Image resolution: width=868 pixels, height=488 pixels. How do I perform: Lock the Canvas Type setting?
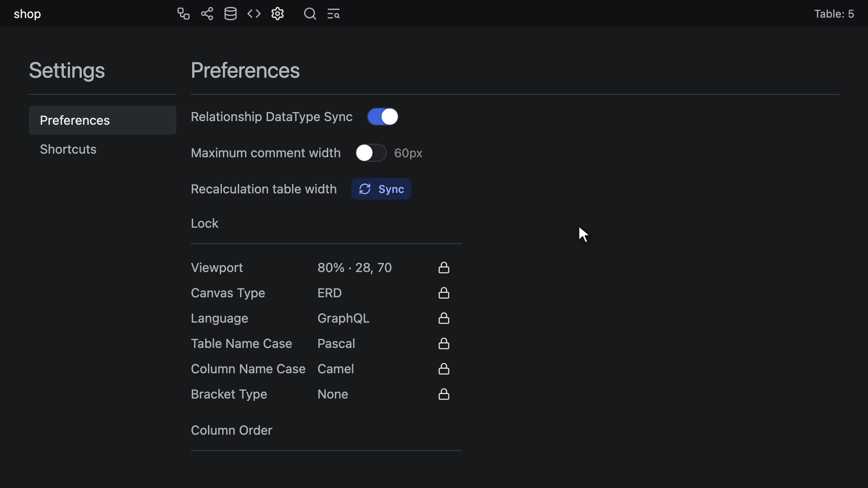coord(444,293)
